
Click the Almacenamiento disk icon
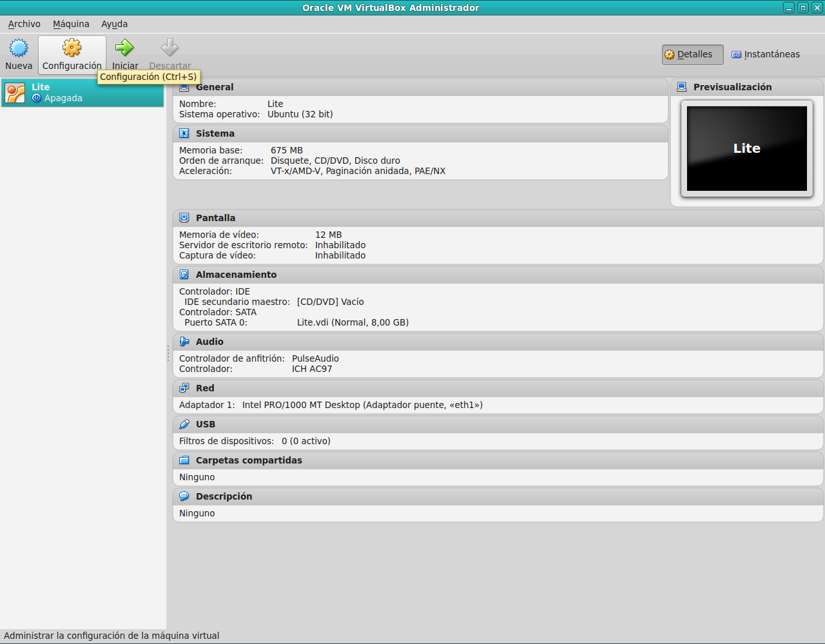(184, 275)
